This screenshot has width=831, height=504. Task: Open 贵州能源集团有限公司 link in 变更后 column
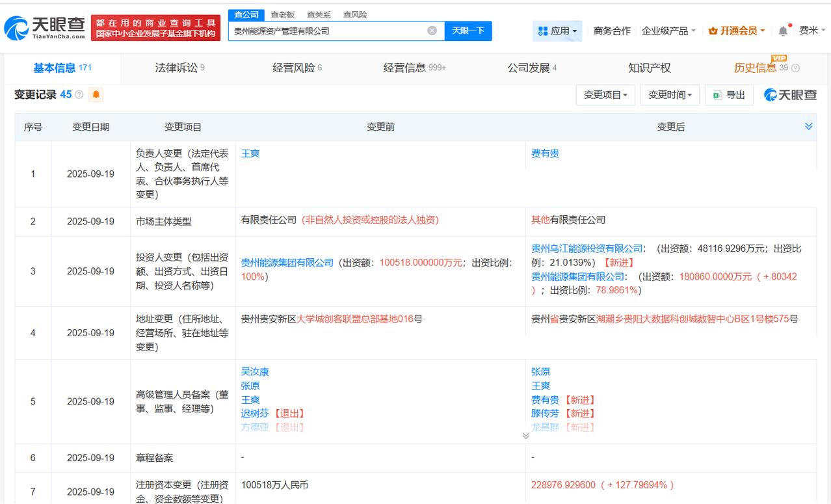pyautogui.click(x=577, y=276)
